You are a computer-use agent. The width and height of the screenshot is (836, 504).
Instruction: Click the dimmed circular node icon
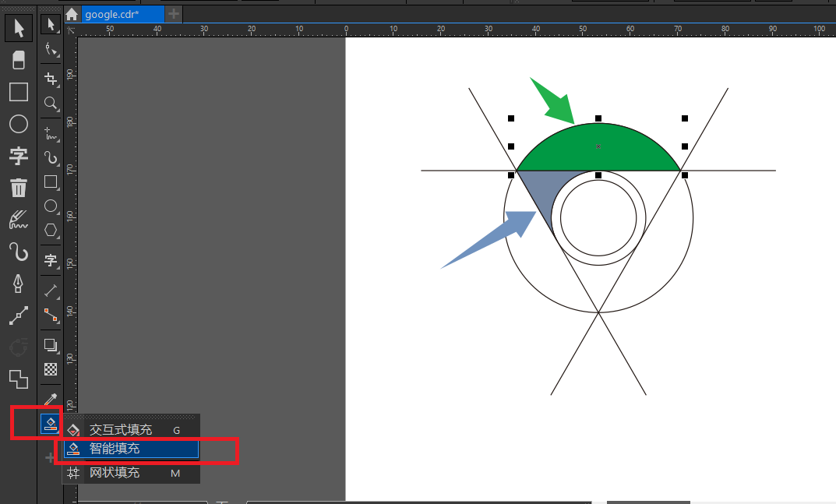pos(19,347)
